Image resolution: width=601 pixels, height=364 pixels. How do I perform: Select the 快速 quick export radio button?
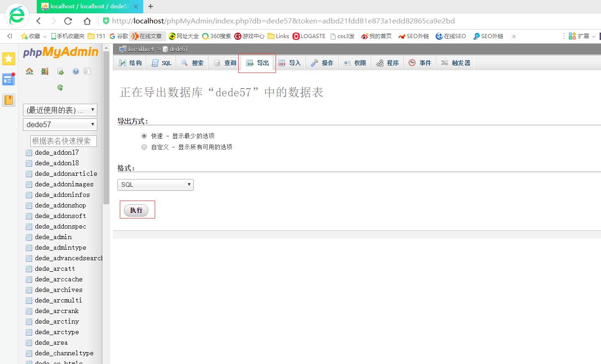pyautogui.click(x=144, y=136)
